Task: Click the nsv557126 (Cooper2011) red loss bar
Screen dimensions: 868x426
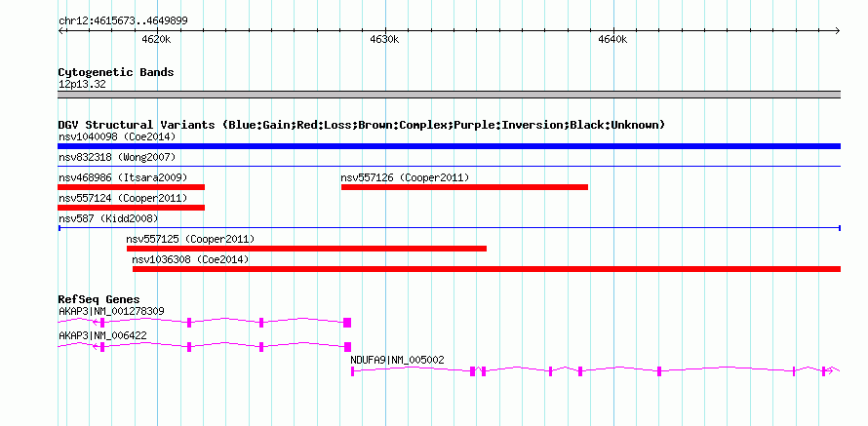Action: [x=464, y=187]
